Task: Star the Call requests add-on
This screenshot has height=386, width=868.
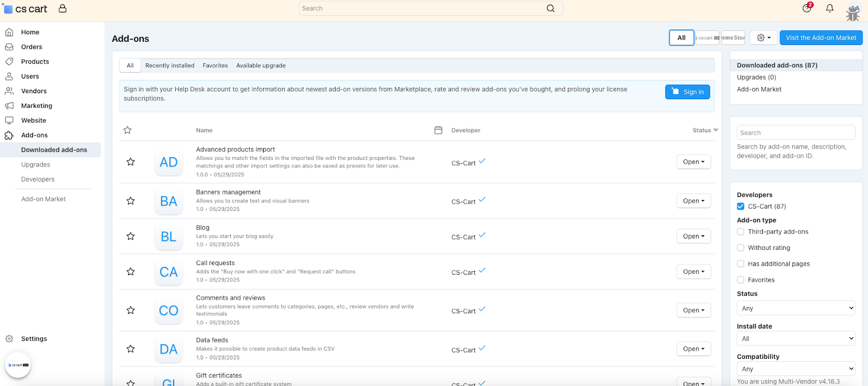Action: (x=131, y=272)
